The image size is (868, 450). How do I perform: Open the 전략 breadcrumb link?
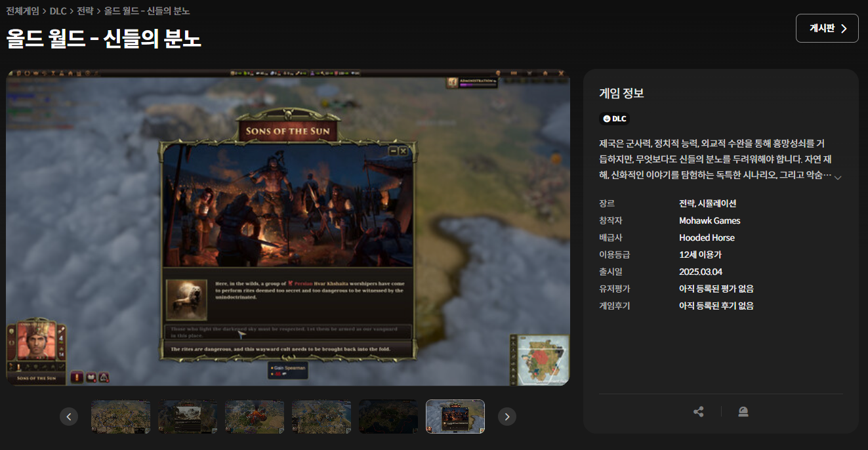tap(85, 11)
